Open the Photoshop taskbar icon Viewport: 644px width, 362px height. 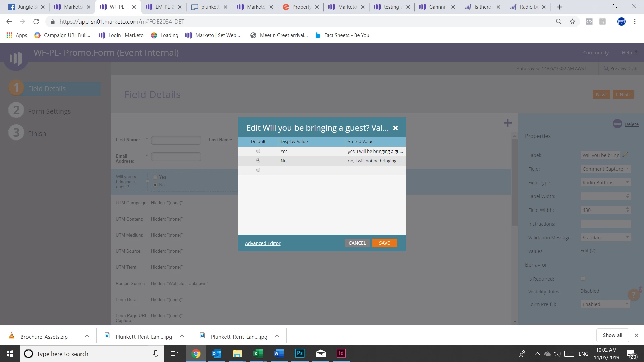(x=300, y=353)
